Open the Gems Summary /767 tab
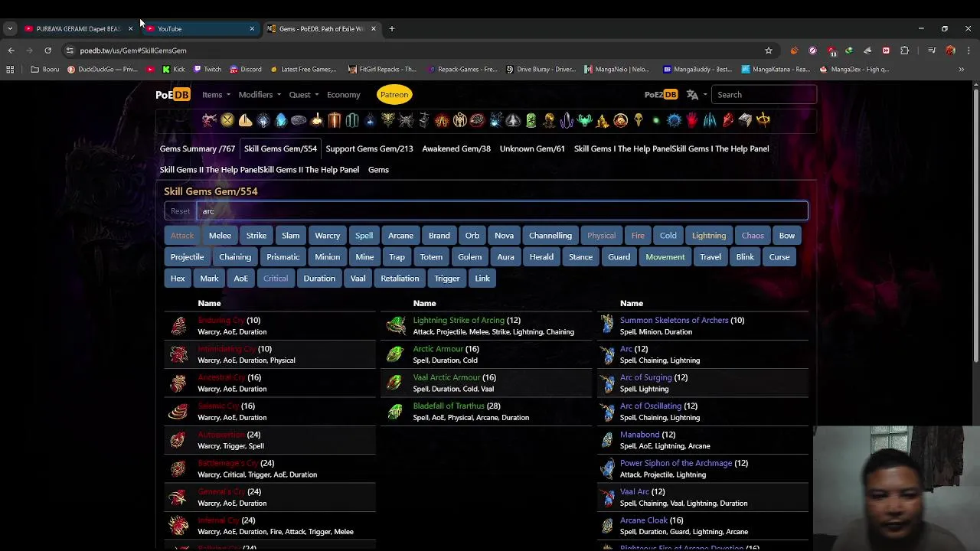Screen dimensions: 980x551 198,148
